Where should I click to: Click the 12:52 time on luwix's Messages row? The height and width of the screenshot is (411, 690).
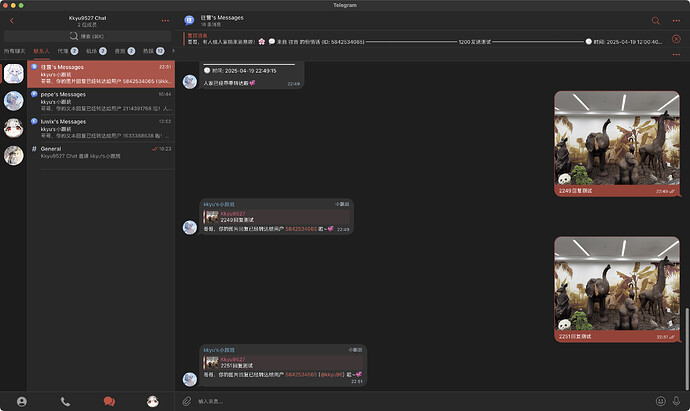(165, 121)
